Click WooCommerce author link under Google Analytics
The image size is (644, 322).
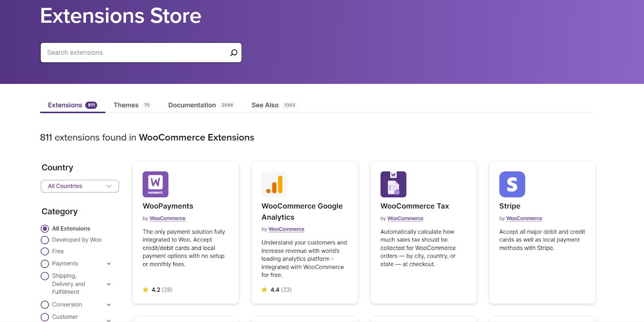[x=286, y=229]
